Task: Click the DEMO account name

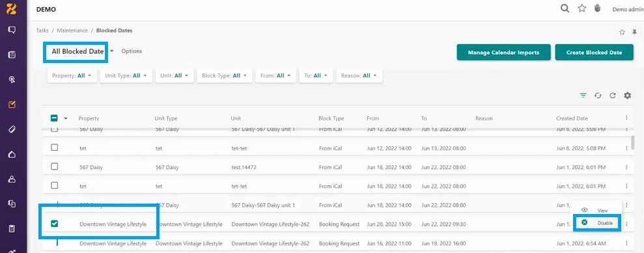Action: tap(46, 10)
